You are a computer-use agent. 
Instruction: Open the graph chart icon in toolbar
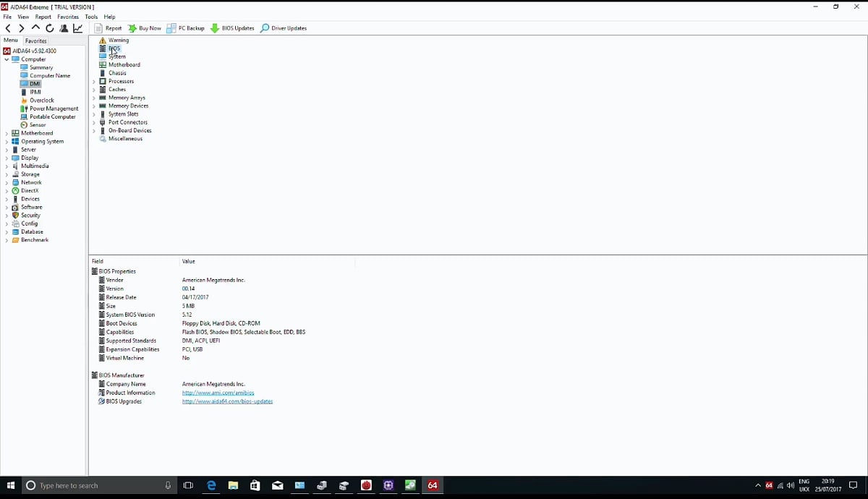[x=77, y=28]
